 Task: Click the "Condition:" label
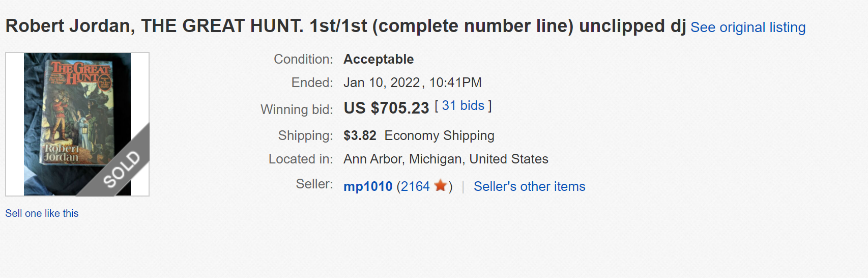point(303,59)
